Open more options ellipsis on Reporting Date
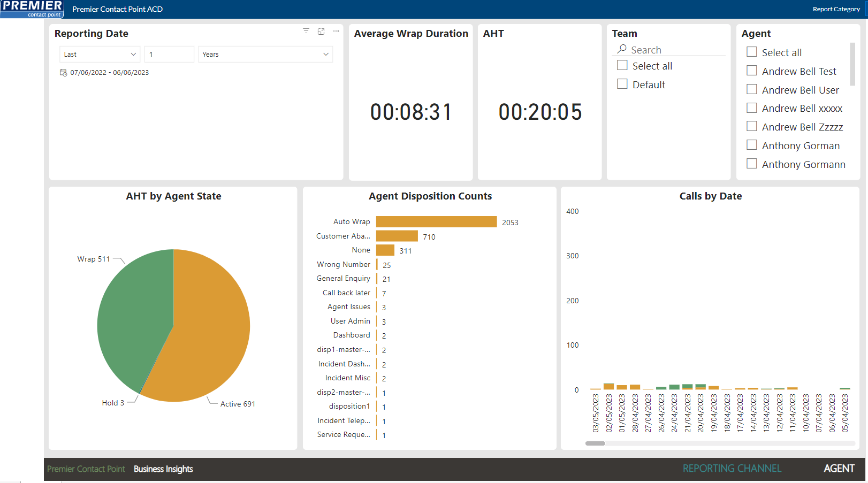Image resolution: width=868 pixels, height=483 pixels. 336,31
